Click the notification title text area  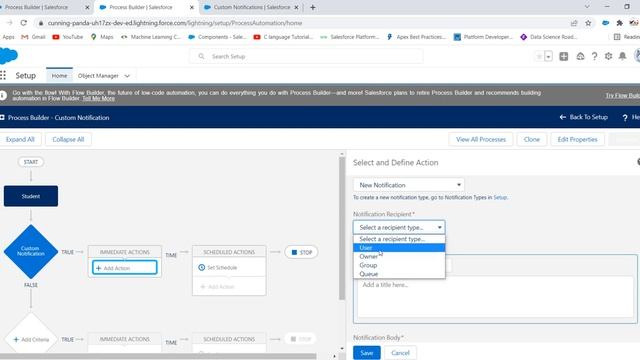click(x=495, y=297)
